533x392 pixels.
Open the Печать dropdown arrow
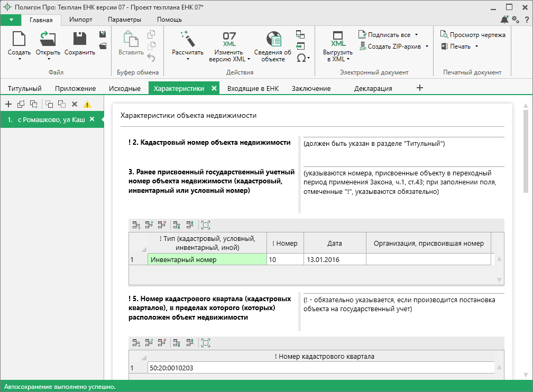[x=476, y=46]
